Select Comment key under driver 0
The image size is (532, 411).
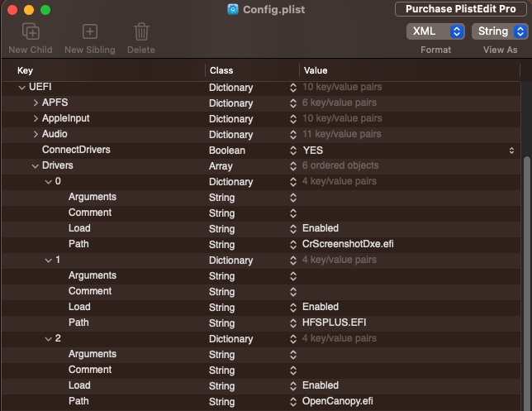(x=90, y=213)
